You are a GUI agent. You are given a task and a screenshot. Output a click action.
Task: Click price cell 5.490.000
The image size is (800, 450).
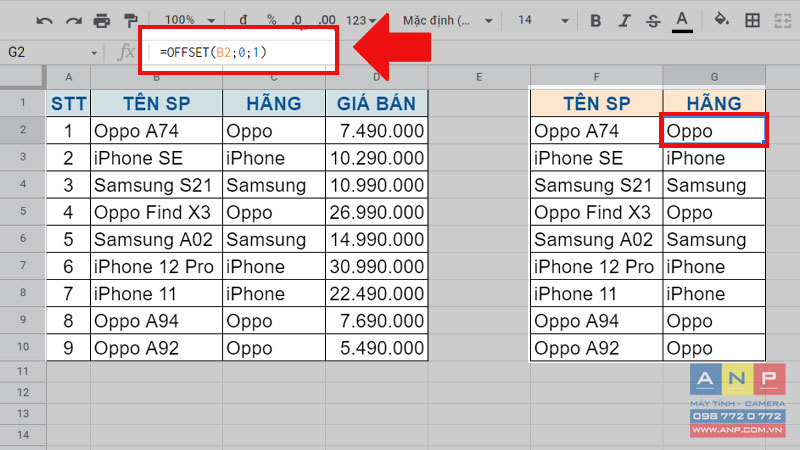pos(377,348)
